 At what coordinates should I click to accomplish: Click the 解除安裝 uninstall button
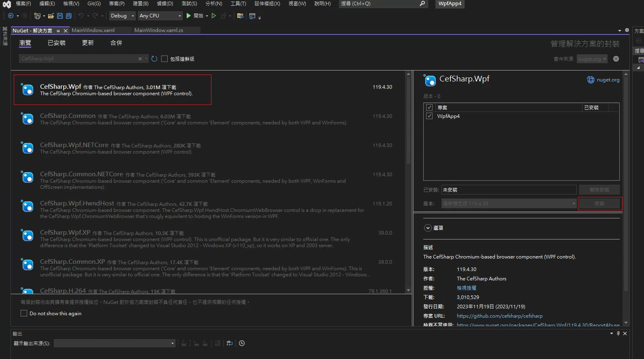click(599, 190)
